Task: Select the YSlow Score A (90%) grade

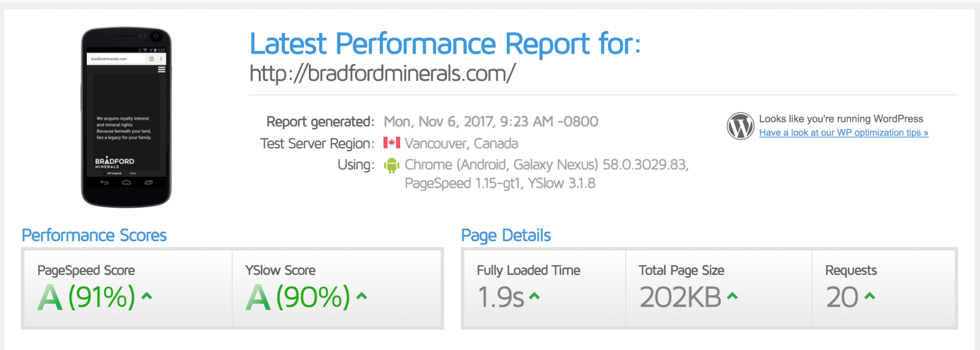Action: [298, 297]
